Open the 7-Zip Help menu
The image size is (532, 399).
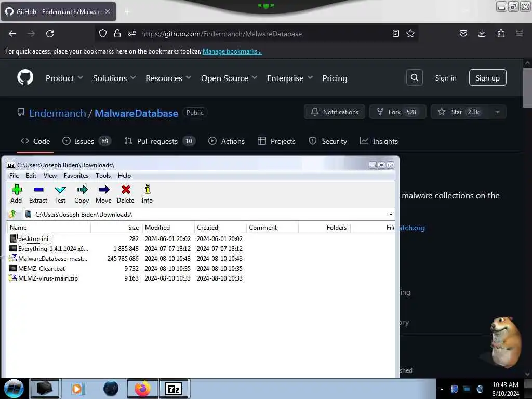(124, 176)
